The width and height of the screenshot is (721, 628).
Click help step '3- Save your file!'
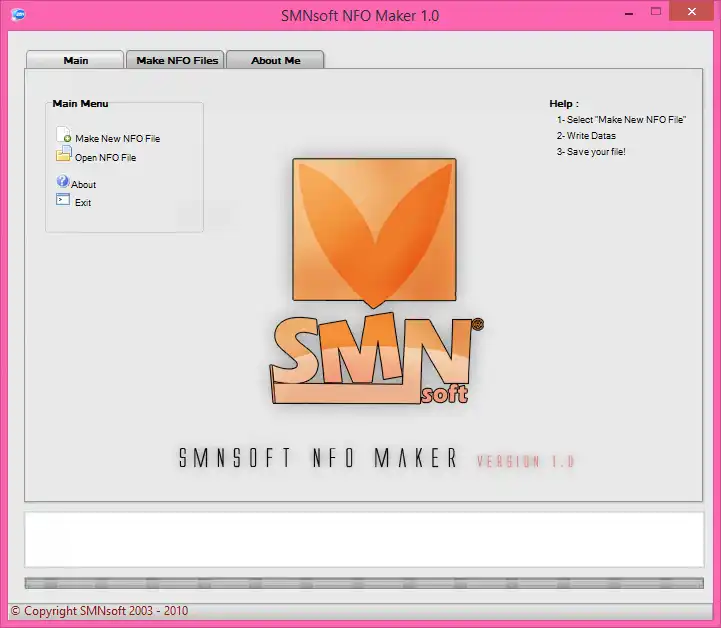tap(591, 152)
